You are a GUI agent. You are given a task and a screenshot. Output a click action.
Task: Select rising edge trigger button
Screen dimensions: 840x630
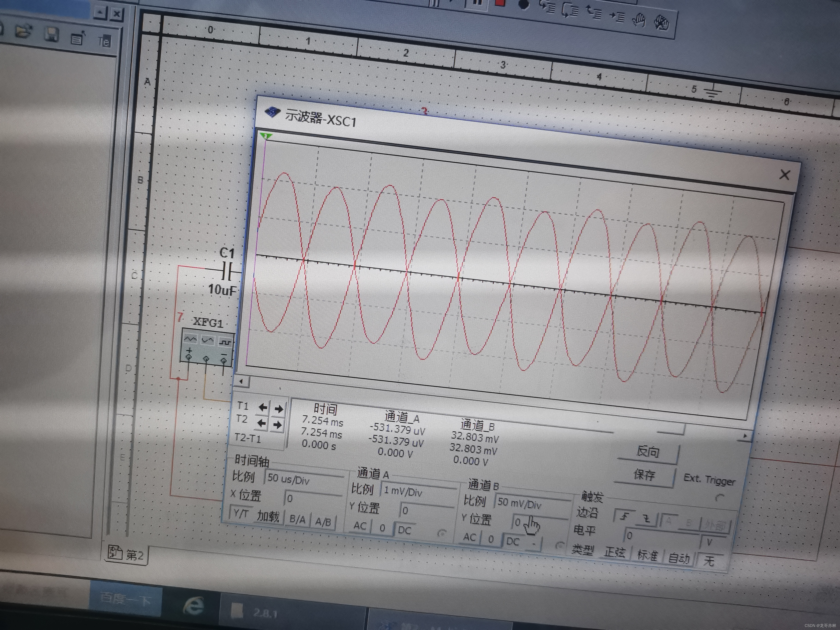click(x=625, y=516)
